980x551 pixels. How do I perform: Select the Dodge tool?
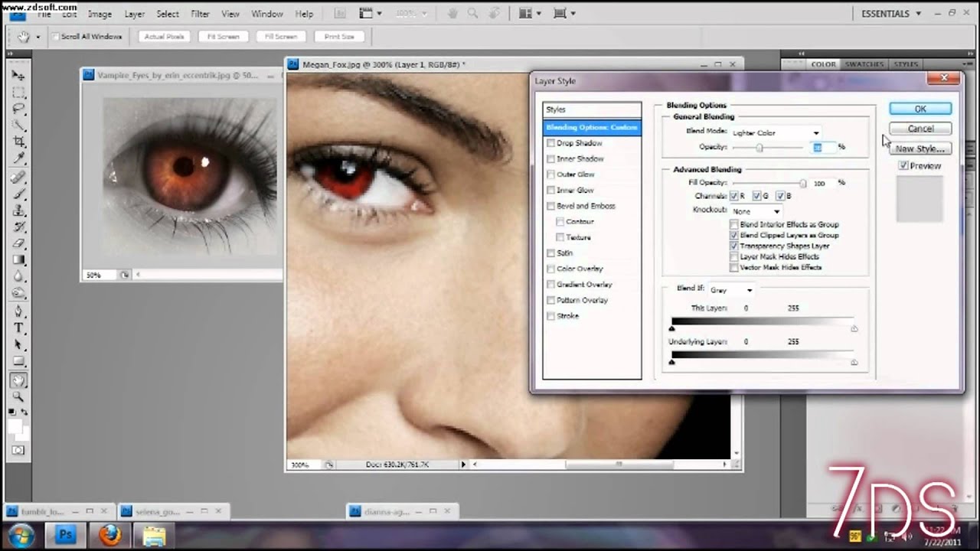coord(18,294)
